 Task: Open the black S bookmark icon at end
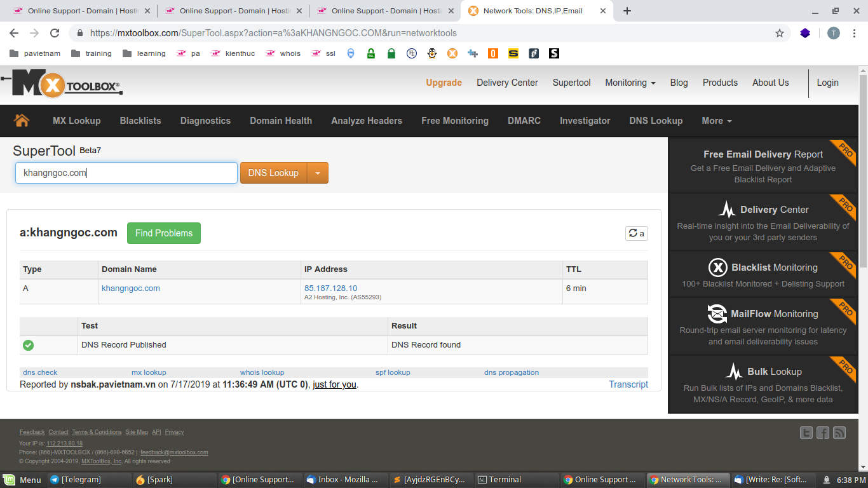(554, 53)
